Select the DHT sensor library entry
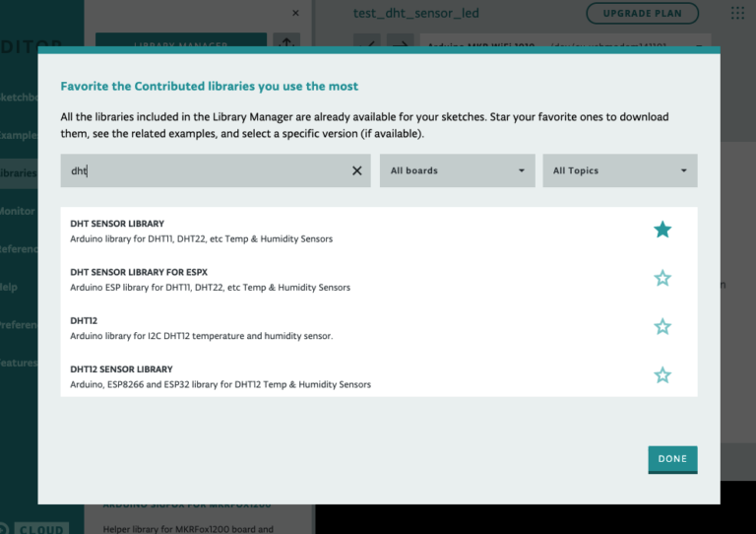 click(x=117, y=224)
